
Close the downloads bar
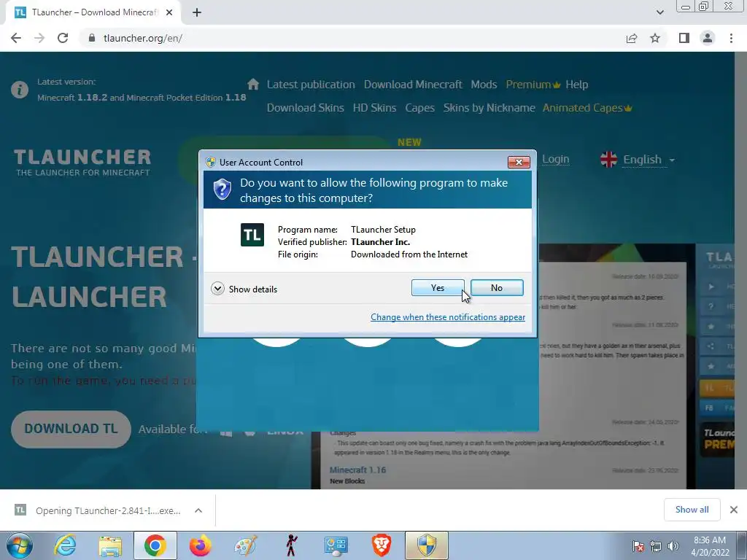click(x=734, y=510)
